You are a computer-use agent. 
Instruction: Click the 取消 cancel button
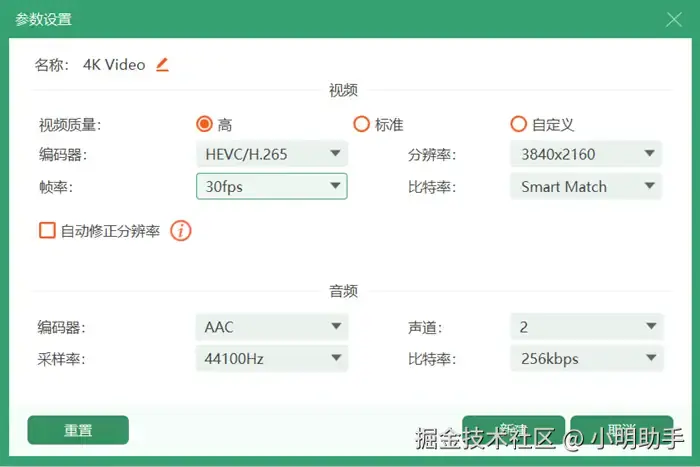622,429
